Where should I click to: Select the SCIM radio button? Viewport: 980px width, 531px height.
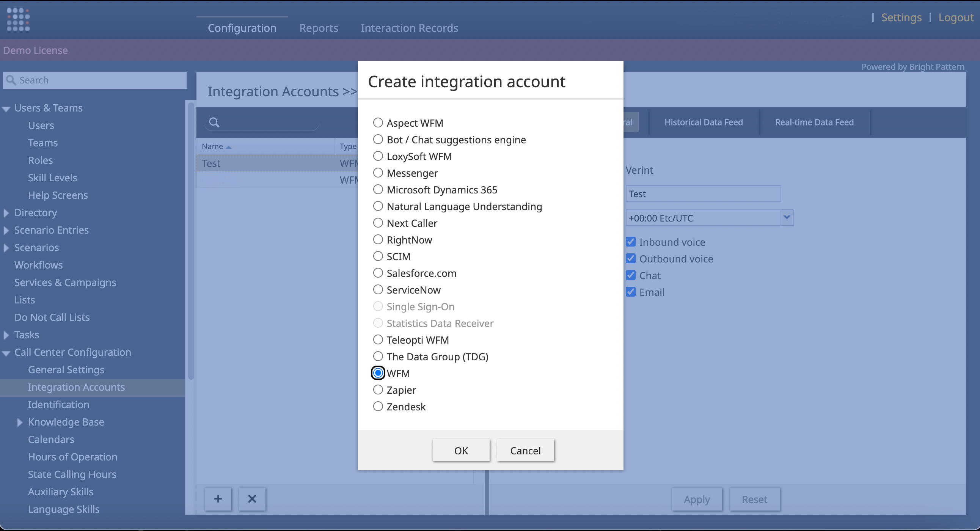(x=378, y=256)
